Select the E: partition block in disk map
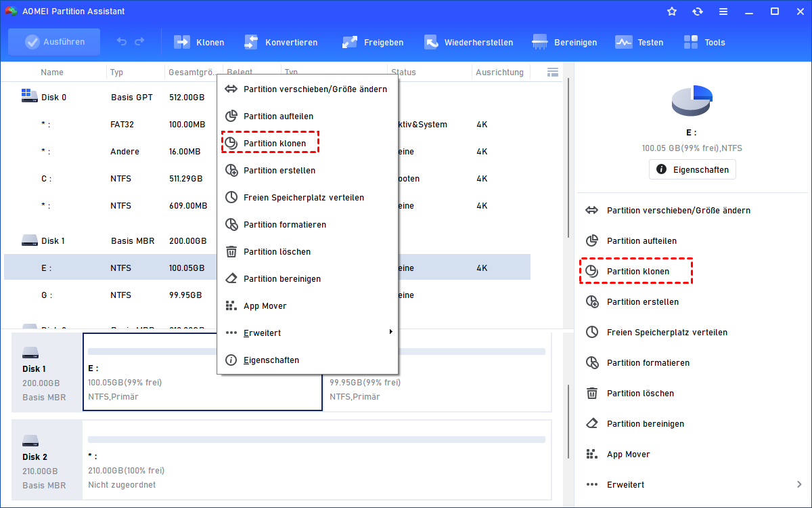This screenshot has width=812, height=508. point(202,372)
